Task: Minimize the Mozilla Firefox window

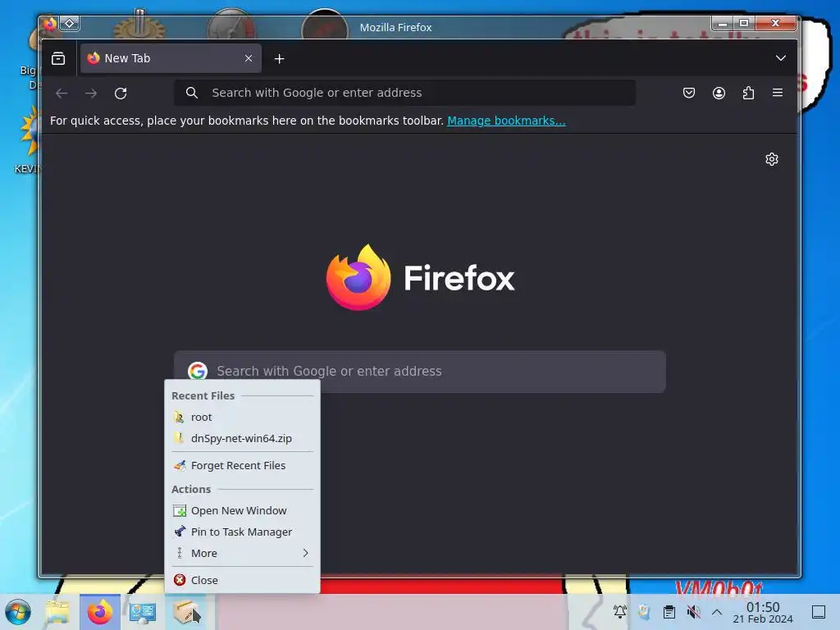Action: (x=723, y=24)
